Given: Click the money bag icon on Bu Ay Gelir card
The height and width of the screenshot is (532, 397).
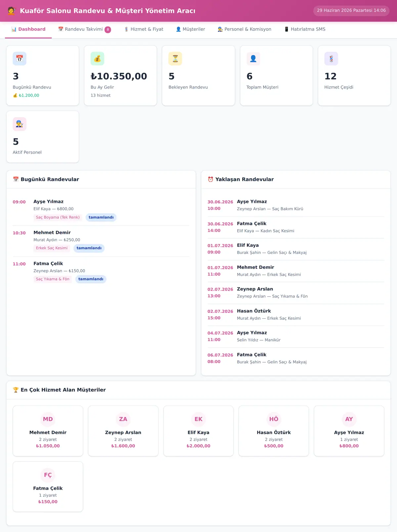Looking at the screenshot, I should (97, 59).
